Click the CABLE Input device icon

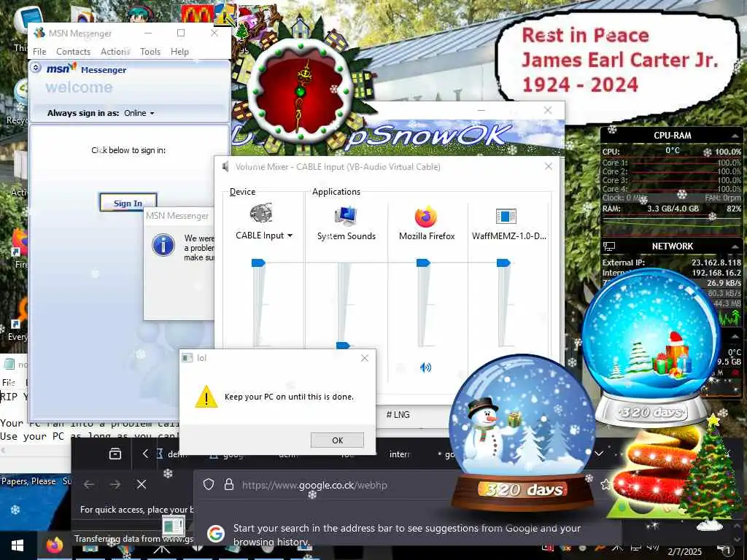pyautogui.click(x=261, y=214)
